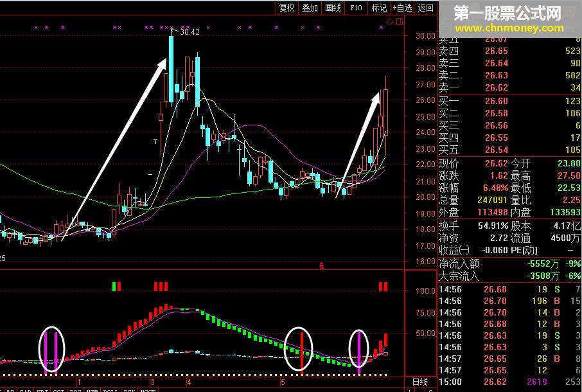Select the 买五 26.54 bid row
Image resolution: width=582 pixels, height=392 pixels.
click(509, 150)
